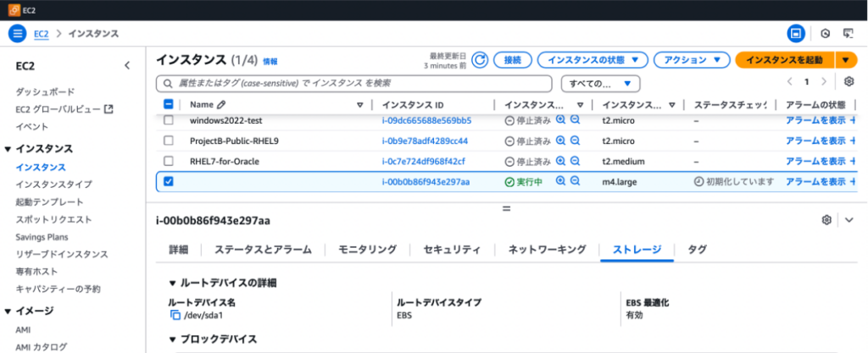Zoom in filter for windows2022-test state

coord(561,120)
